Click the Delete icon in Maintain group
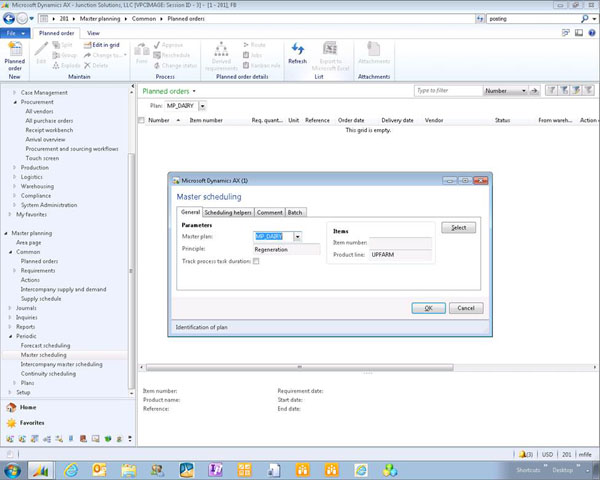Image resolution: width=600 pixels, height=480 pixels. [87, 65]
